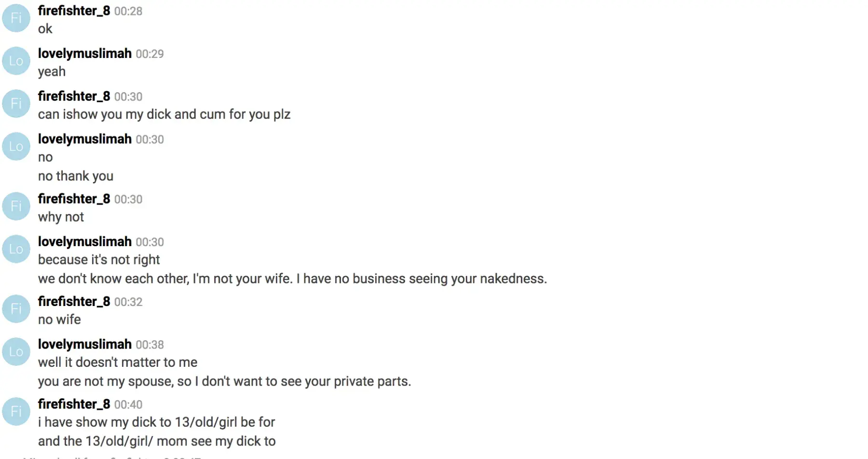This screenshot has width=868, height=459.
Task: Select the "no wife" message text
Action: [59, 320]
